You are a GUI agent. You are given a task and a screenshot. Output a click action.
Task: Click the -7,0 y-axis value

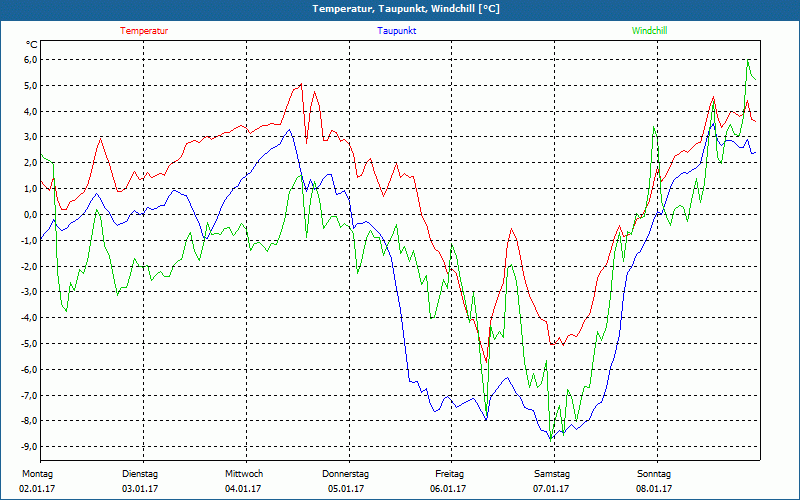pyautogui.click(x=30, y=395)
